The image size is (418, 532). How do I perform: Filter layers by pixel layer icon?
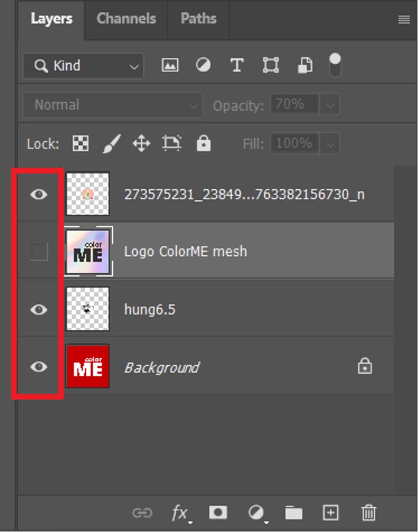170,65
